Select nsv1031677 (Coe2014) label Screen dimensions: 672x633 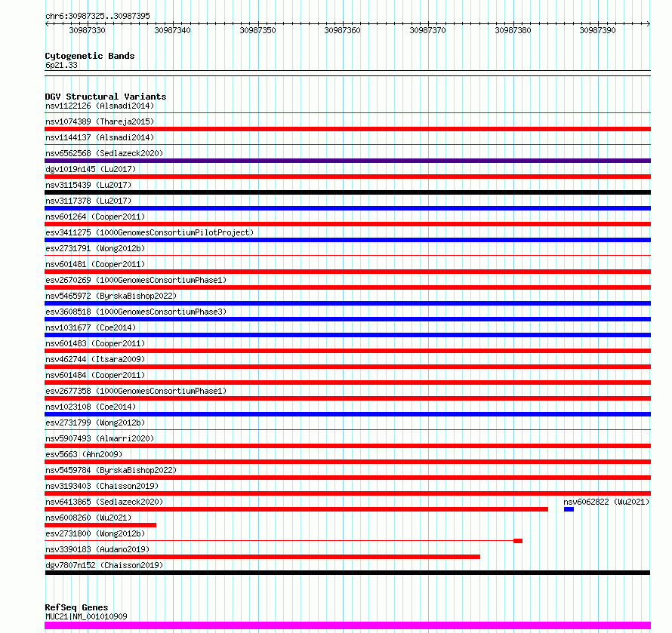[91, 327]
